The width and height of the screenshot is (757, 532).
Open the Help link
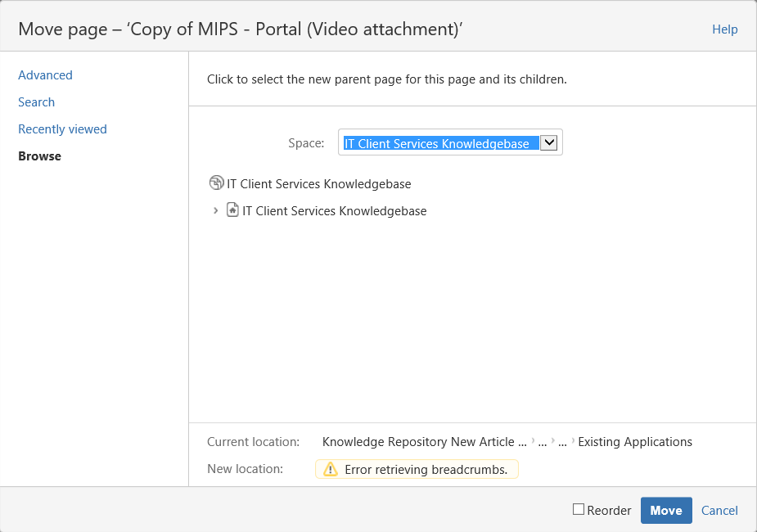[x=724, y=29]
